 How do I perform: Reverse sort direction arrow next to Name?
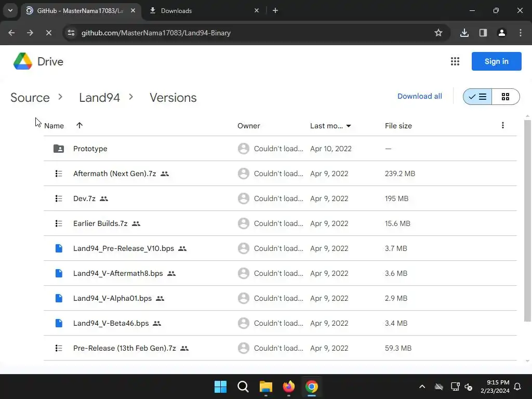click(79, 126)
